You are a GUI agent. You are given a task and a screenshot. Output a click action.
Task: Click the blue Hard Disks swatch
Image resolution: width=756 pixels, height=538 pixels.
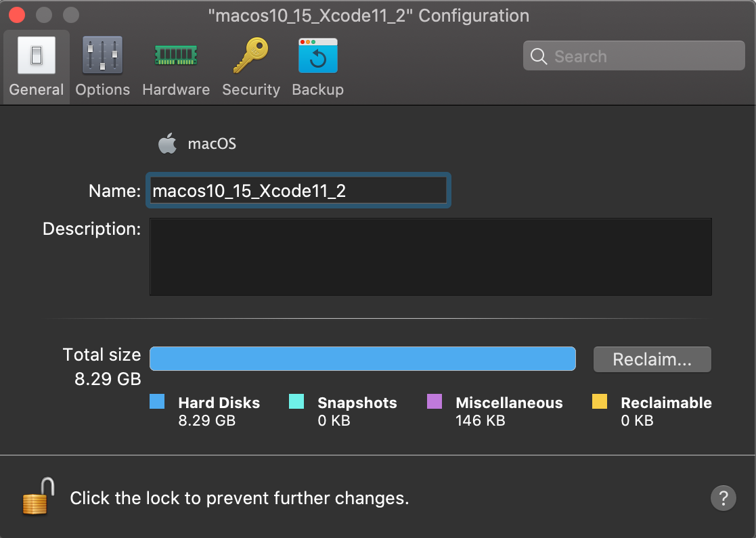[x=157, y=402]
